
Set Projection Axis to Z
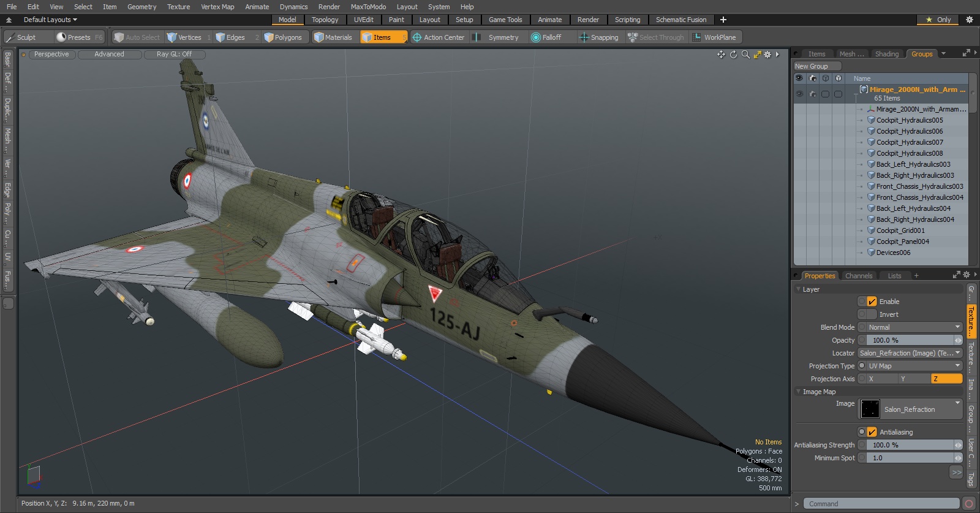point(947,379)
